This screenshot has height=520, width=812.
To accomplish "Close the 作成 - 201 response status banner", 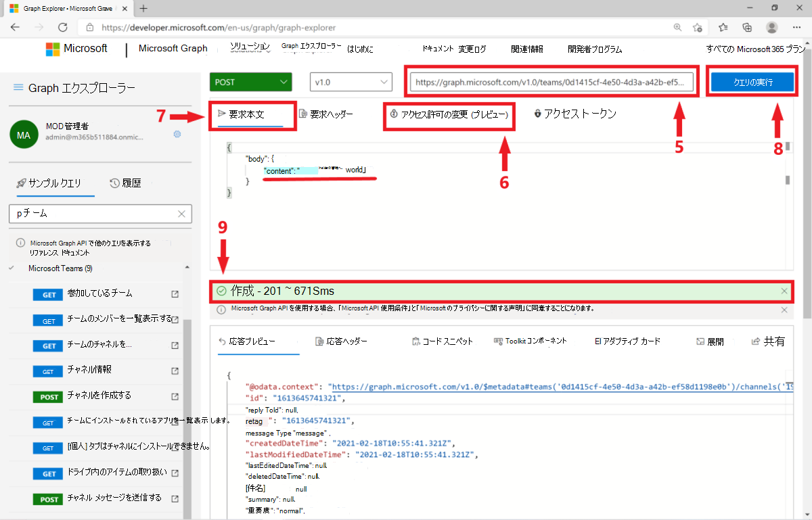I will tap(785, 291).
